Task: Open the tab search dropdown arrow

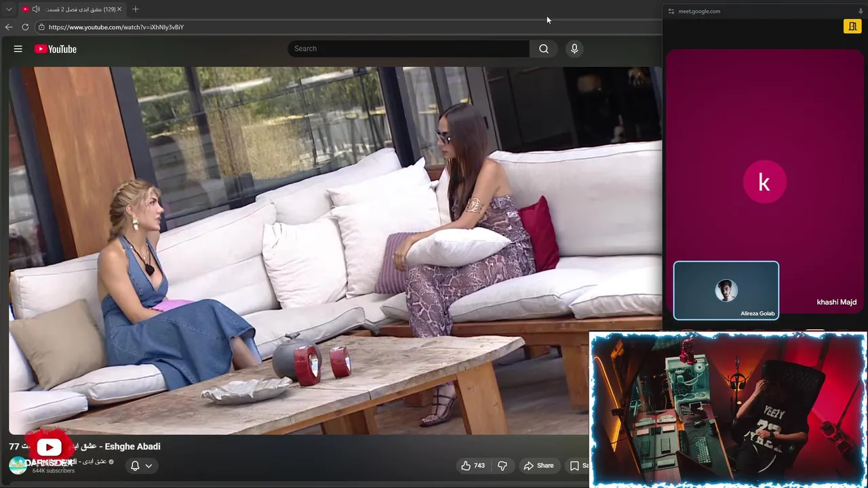Action: (9, 9)
